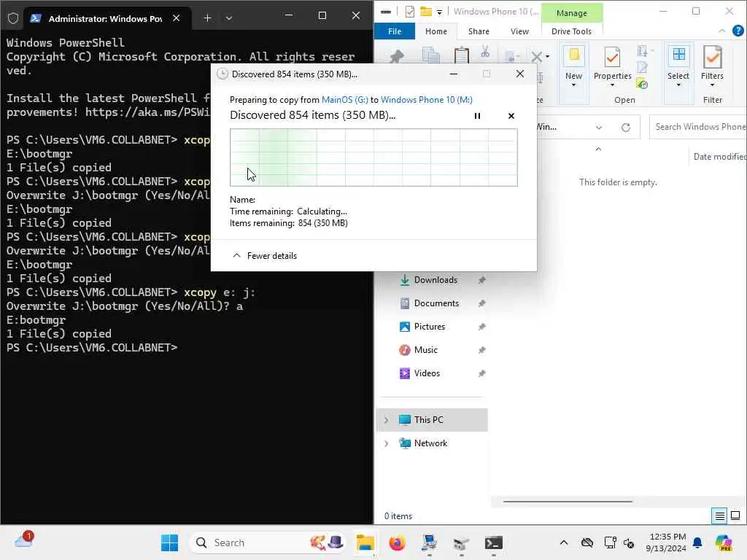Open the taskbar weather widget
Viewport: 747px width, 560px height.
pyautogui.click(x=24, y=541)
